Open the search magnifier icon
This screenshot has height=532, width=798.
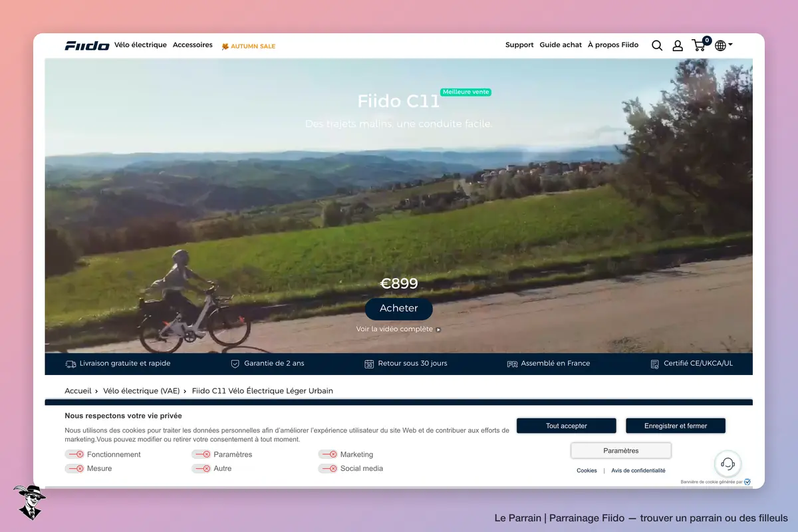(657, 45)
